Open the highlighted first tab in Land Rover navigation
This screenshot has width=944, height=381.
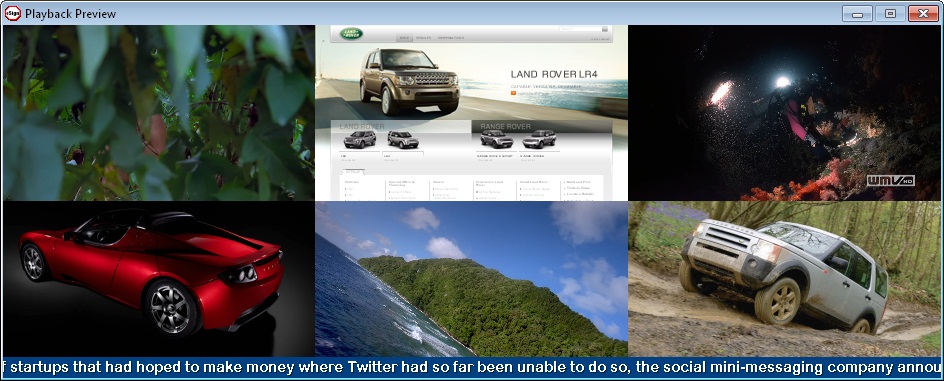(405, 37)
